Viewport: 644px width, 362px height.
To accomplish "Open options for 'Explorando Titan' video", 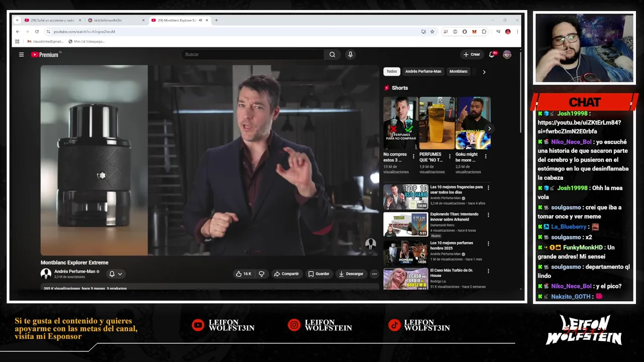I will (488, 215).
